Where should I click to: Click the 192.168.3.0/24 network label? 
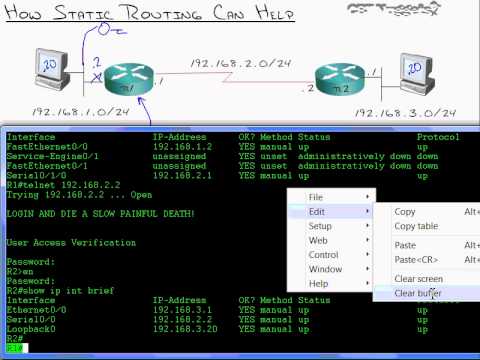pyautogui.click(x=405, y=113)
